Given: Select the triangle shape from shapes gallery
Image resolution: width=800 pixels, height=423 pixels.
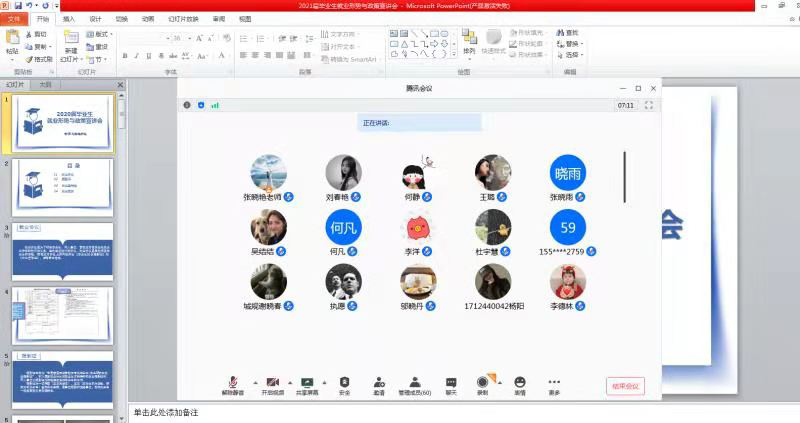Looking at the screenshot, I should point(404,44).
